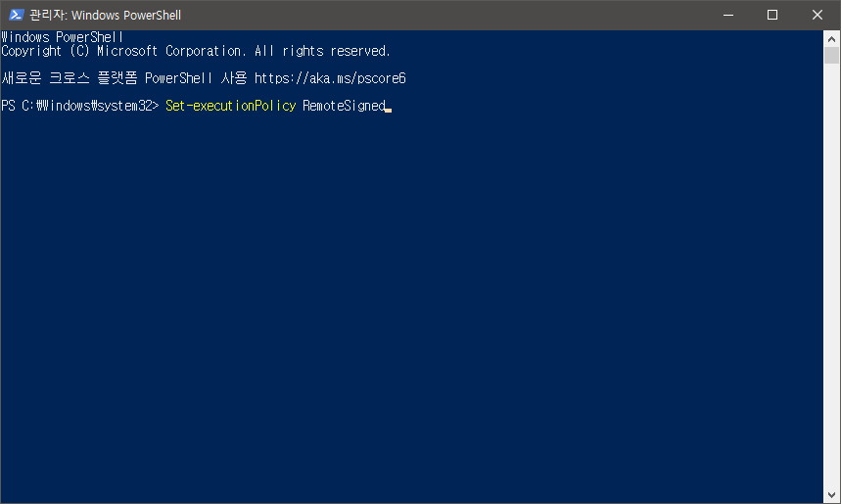
Task: Click the empty blue console area
Action: pos(411,313)
